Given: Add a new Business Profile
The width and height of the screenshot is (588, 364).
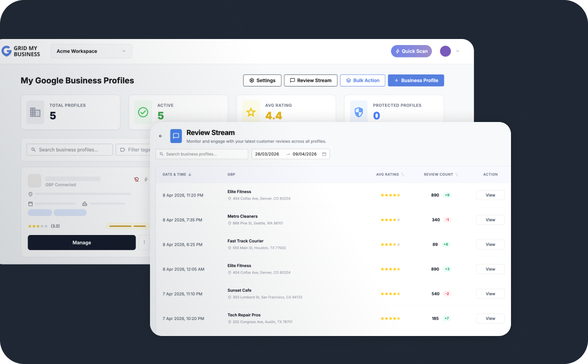Looking at the screenshot, I should point(416,80).
